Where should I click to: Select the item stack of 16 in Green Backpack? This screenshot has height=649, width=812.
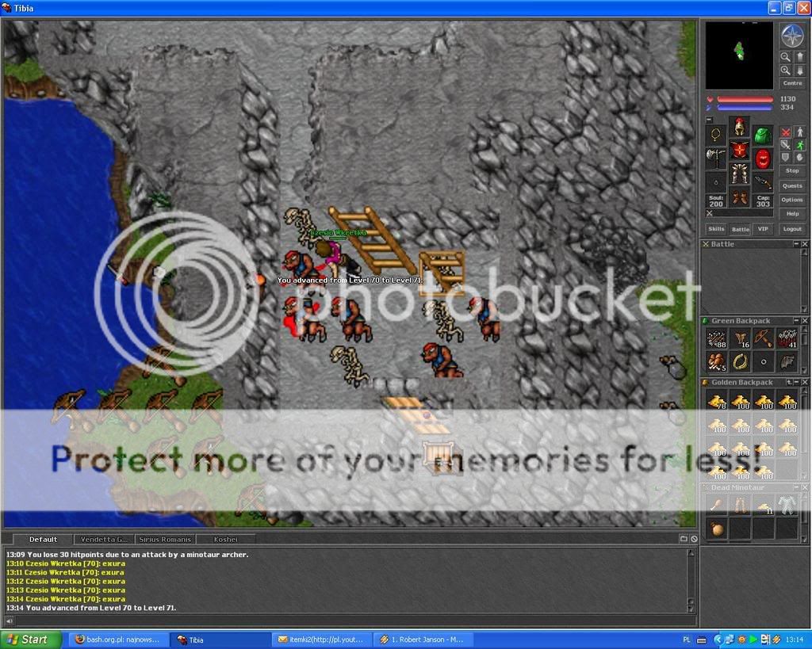tap(741, 338)
